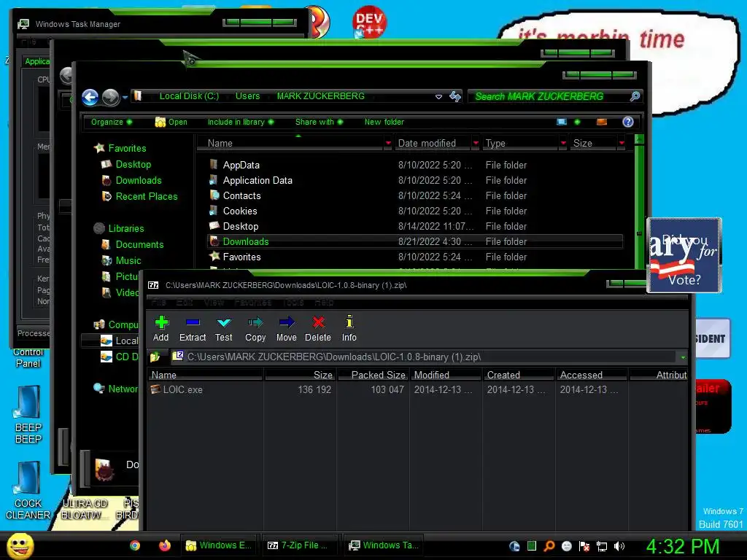Sort 7-Zip list by Created column
747x560 pixels.
coord(519,375)
